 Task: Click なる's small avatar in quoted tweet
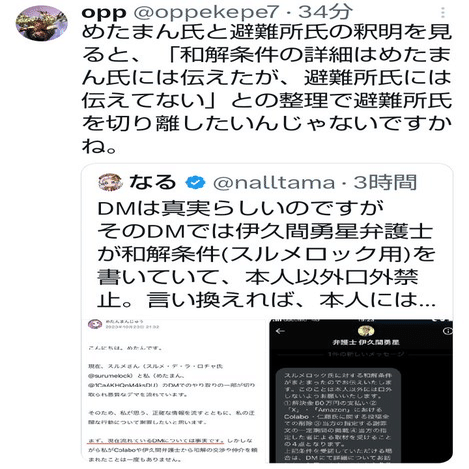click(110, 182)
